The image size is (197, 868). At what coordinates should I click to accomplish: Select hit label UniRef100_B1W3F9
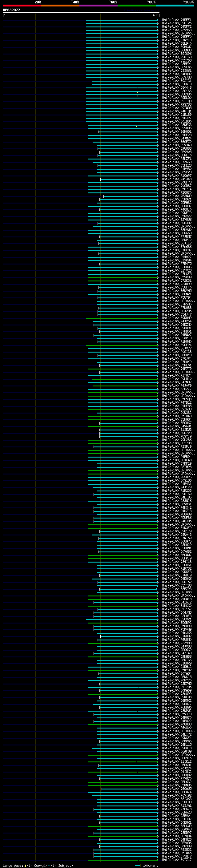176,528
